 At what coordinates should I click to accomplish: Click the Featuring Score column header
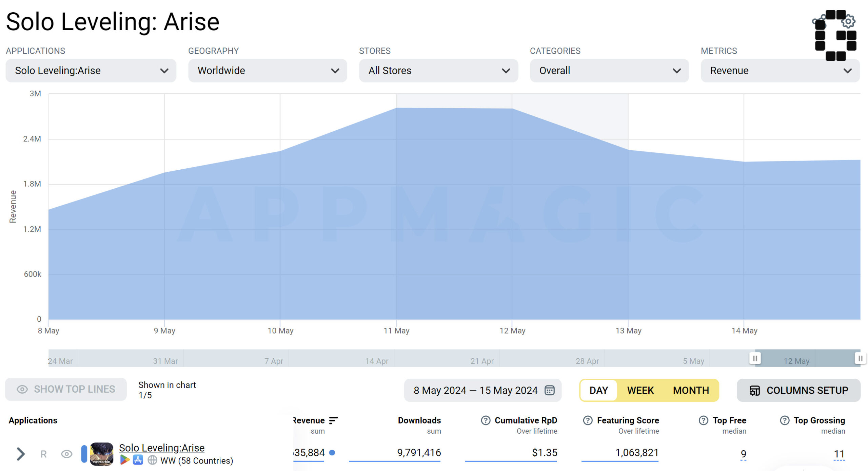[x=628, y=420]
